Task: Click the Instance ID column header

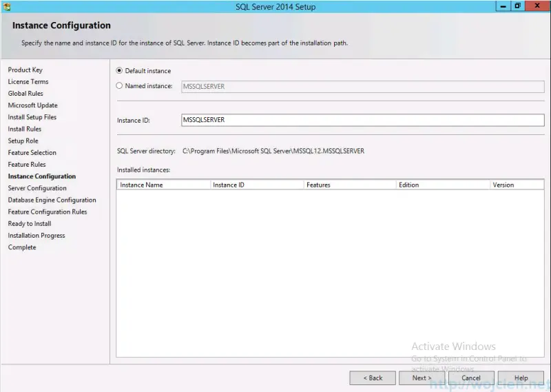Action: tap(257, 185)
